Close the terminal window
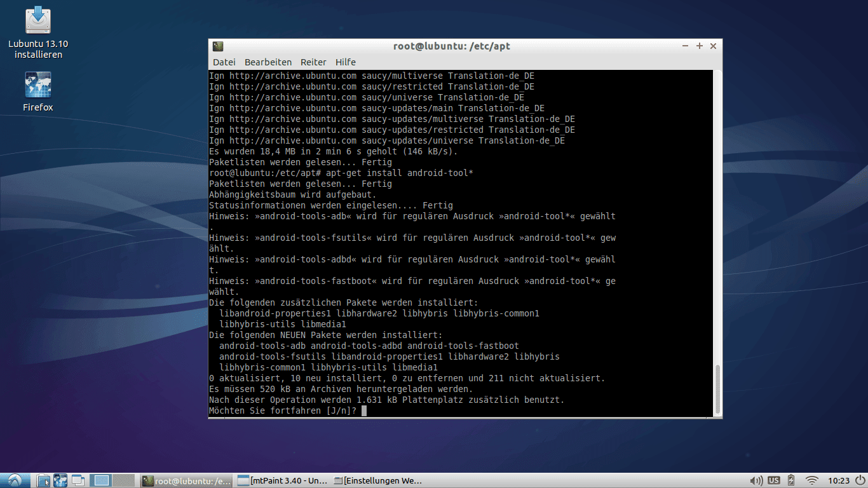 (713, 46)
